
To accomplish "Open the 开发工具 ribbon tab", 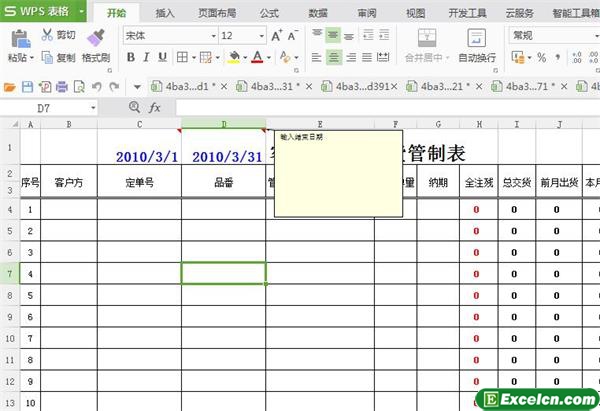I will 468,13.
